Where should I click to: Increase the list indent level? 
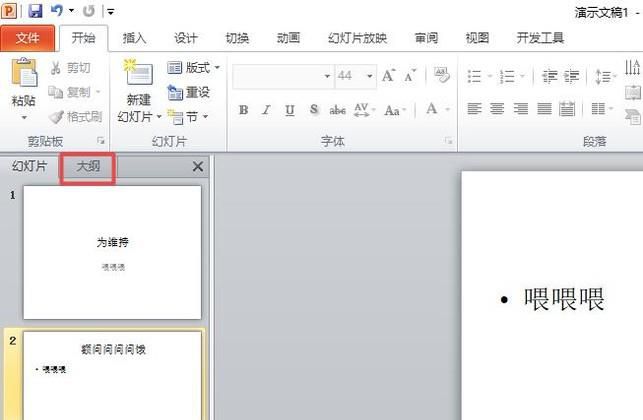[571, 76]
